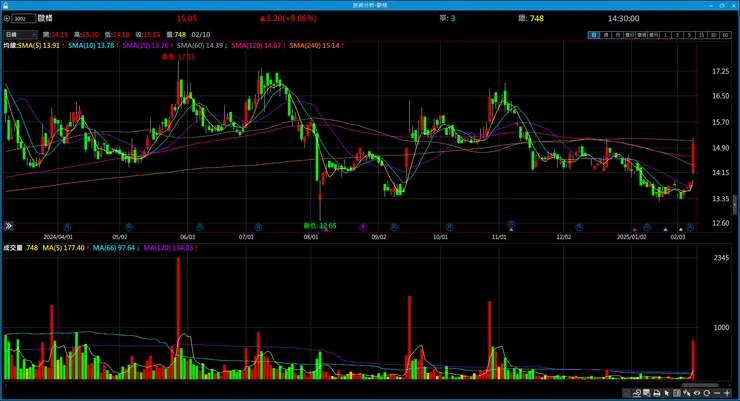Image resolution: width=740 pixels, height=401 pixels.
Task: Click the 成交量 volume indicator label
Action: click(13, 248)
